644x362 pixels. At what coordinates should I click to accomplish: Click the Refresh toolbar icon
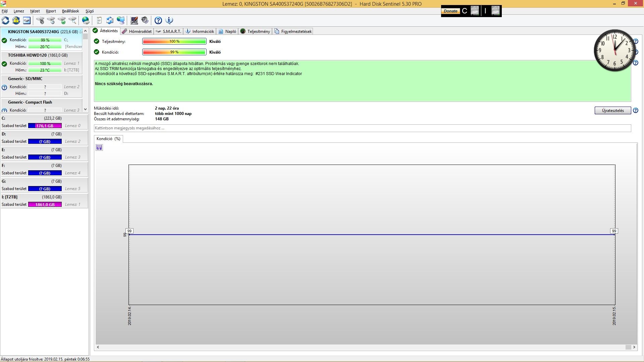click(x=5, y=20)
